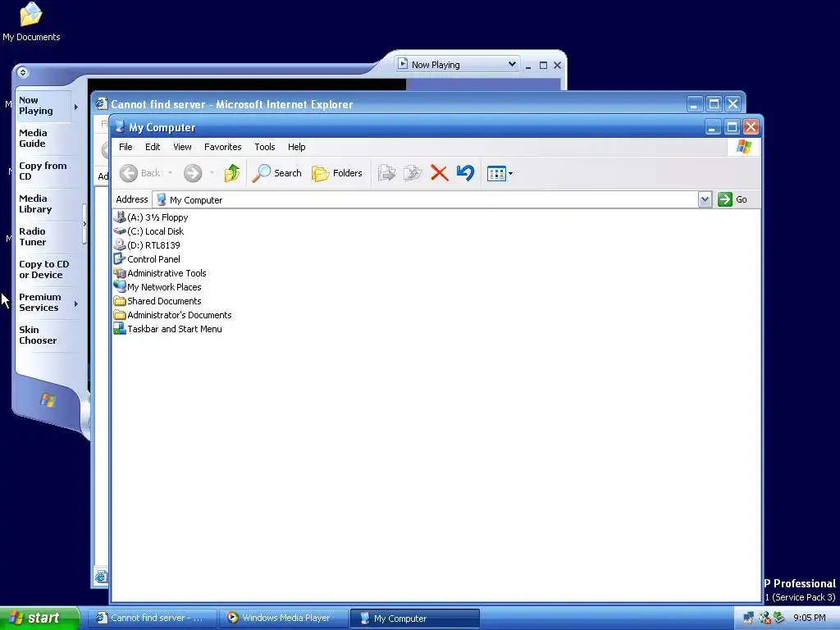This screenshot has width=840, height=630.
Task: Select Taskbar and Start Menu item
Action: (168, 328)
